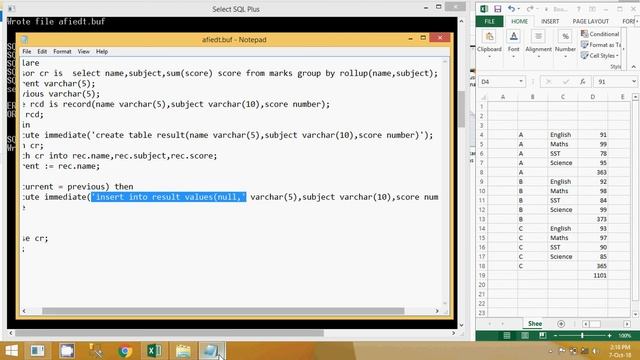The height and width of the screenshot is (360, 640).
Task: Switch to Page Break Preview icon
Action: [x=542, y=336]
